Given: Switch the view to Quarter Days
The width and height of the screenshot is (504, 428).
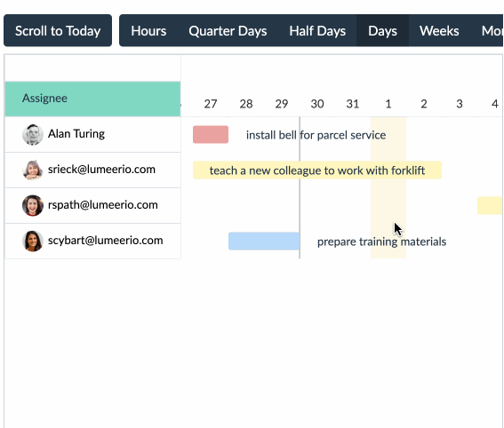Looking at the screenshot, I should [x=228, y=31].
